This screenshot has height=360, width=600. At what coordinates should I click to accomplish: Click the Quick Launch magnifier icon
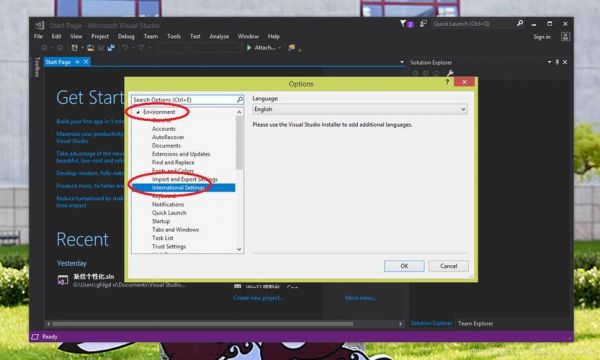[x=520, y=24]
